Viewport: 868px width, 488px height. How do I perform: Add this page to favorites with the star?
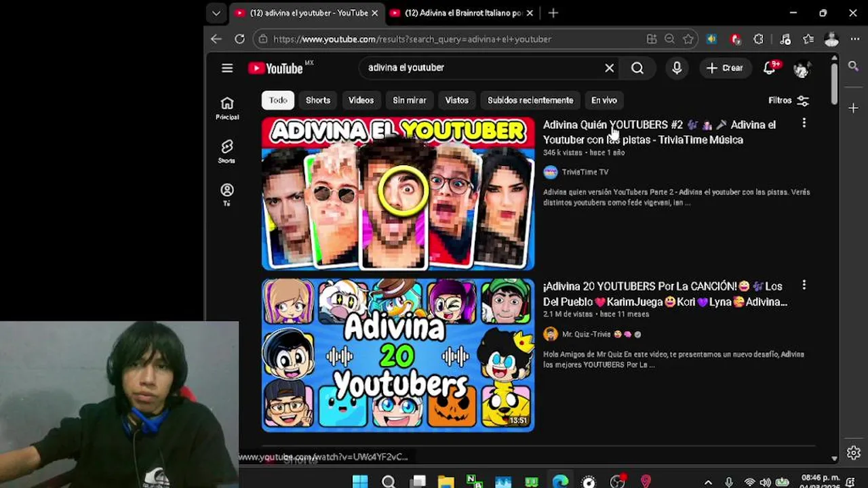pos(688,39)
